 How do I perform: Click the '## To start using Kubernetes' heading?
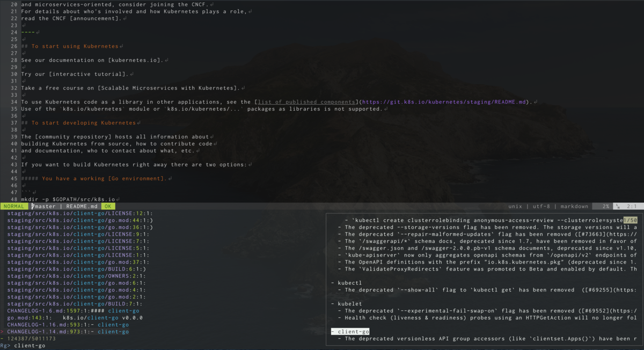click(70, 46)
